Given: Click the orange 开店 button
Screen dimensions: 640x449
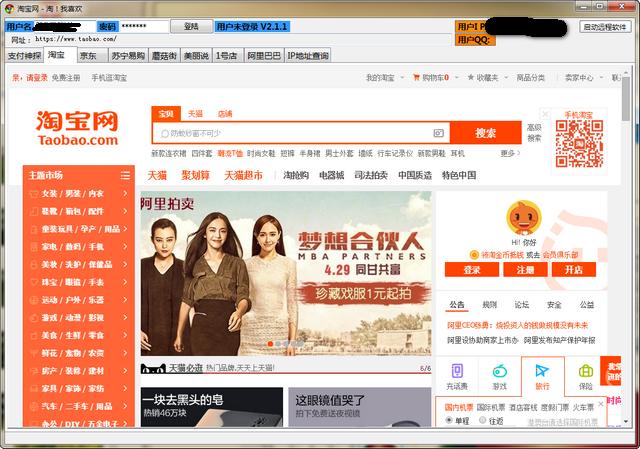Looking at the screenshot, I should (573, 270).
